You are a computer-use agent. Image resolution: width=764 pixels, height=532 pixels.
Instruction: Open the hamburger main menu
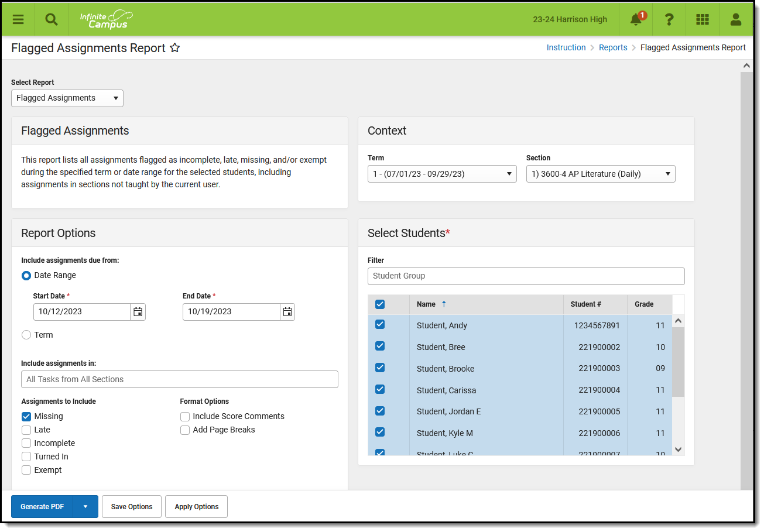[18, 19]
